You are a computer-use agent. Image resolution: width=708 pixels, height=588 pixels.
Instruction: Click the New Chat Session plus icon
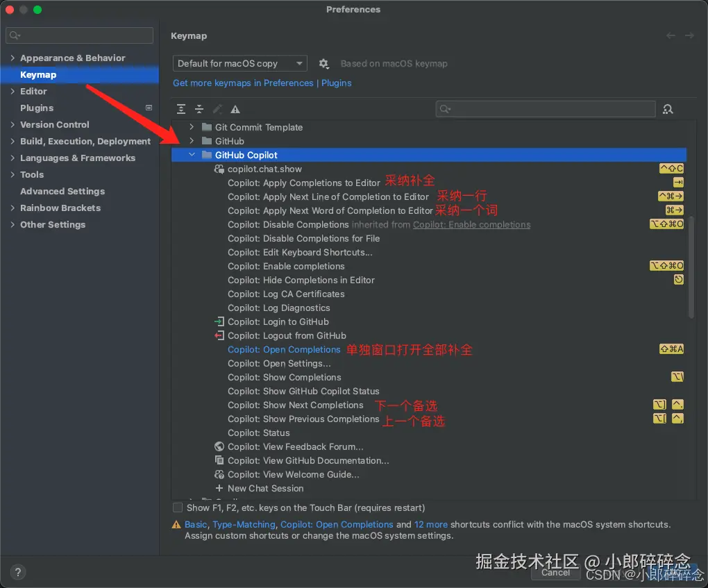click(219, 488)
